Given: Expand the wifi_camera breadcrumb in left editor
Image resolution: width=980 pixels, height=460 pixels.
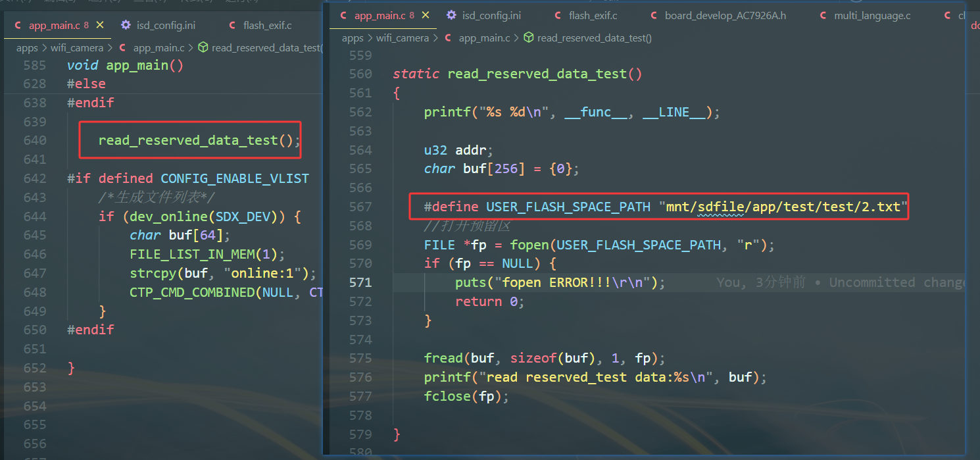Looking at the screenshot, I should (x=77, y=47).
